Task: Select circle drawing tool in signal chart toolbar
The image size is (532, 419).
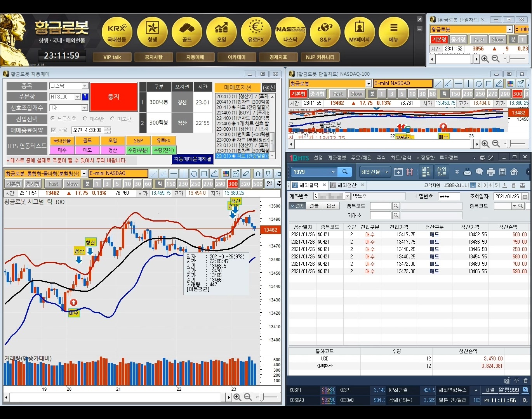Action: 194,173
